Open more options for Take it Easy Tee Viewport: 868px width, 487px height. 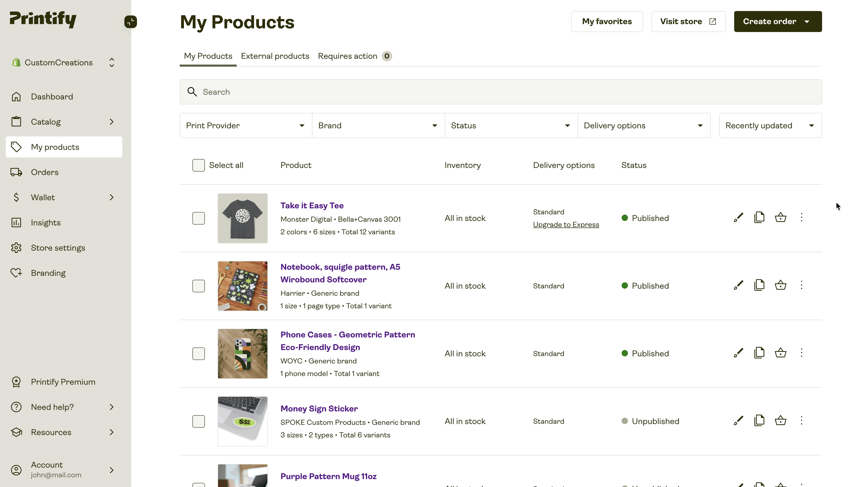802,218
